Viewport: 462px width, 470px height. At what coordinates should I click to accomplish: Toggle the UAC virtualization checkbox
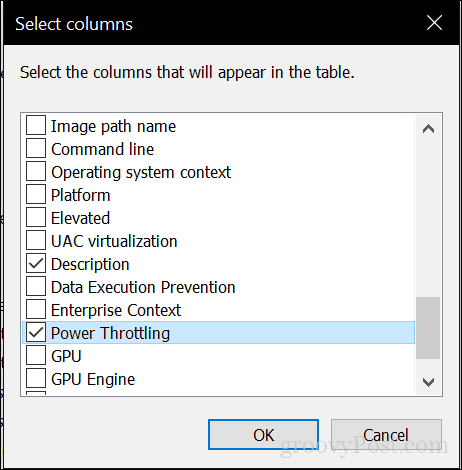coord(36,240)
